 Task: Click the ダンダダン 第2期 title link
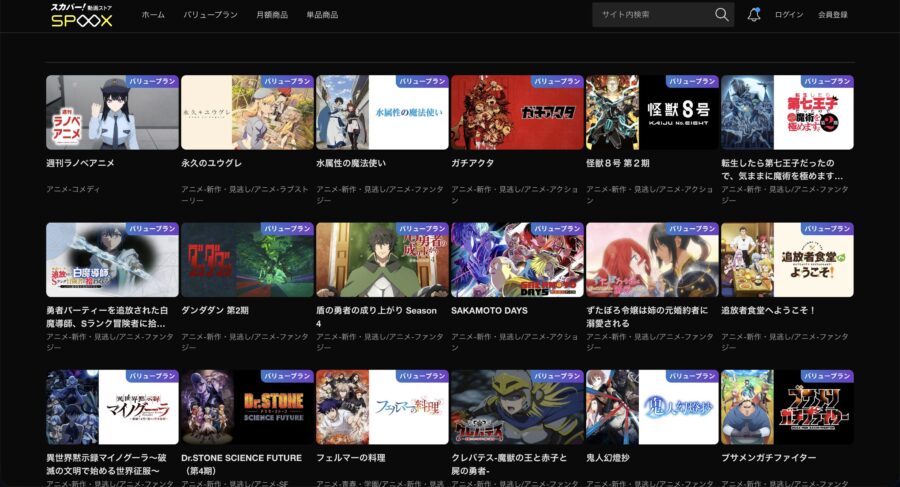coord(219,310)
